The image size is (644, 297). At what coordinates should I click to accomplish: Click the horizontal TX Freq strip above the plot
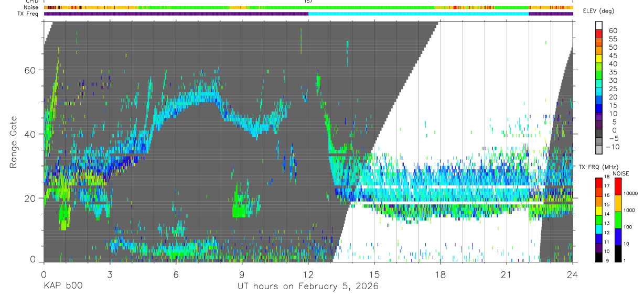[308, 14]
